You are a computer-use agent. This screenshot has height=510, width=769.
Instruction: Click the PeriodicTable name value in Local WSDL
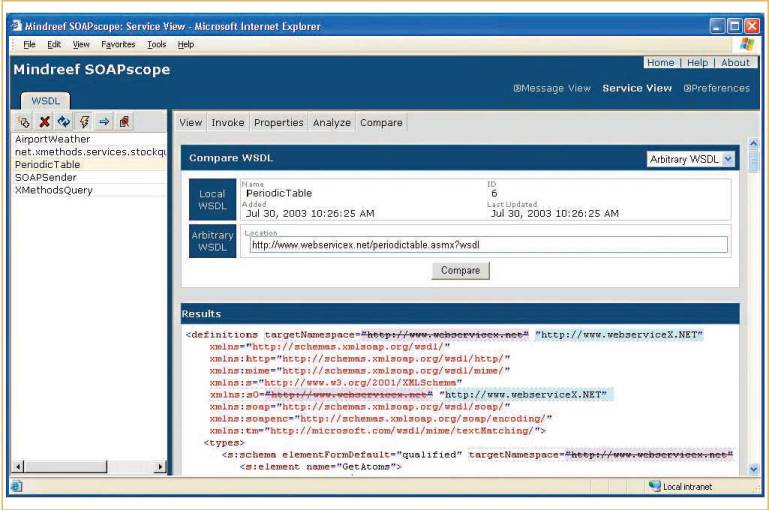[x=279, y=193]
